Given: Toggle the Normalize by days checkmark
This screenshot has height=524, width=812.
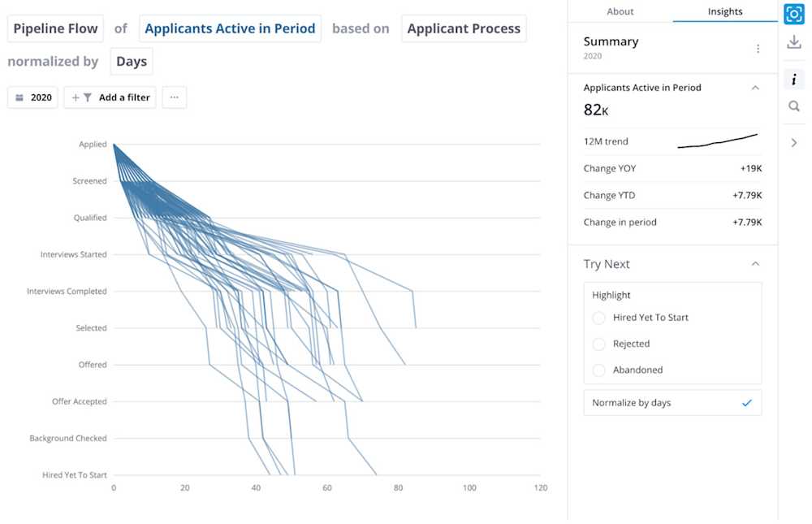Looking at the screenshot, I should (x=746, y=403).
